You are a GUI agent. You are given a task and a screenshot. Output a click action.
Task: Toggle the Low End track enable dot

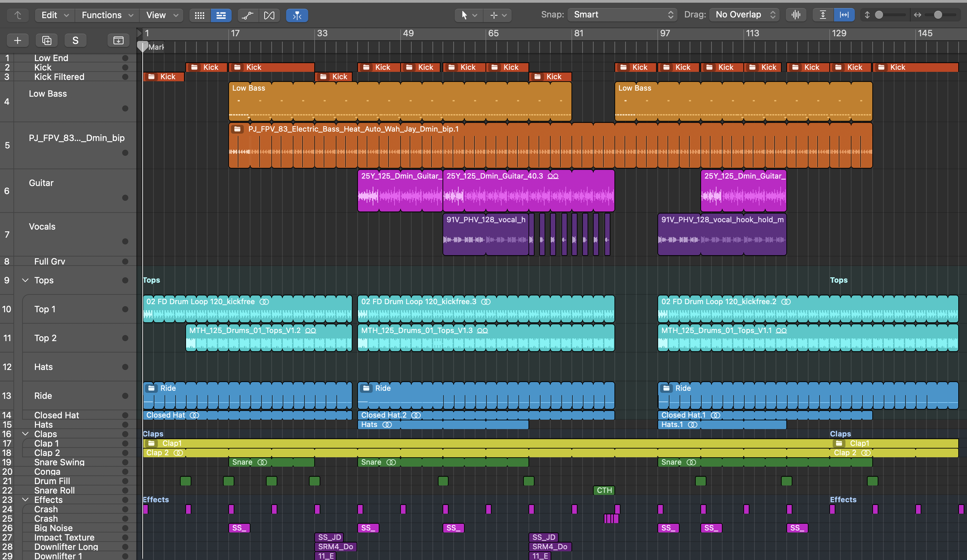click(125, 58)
